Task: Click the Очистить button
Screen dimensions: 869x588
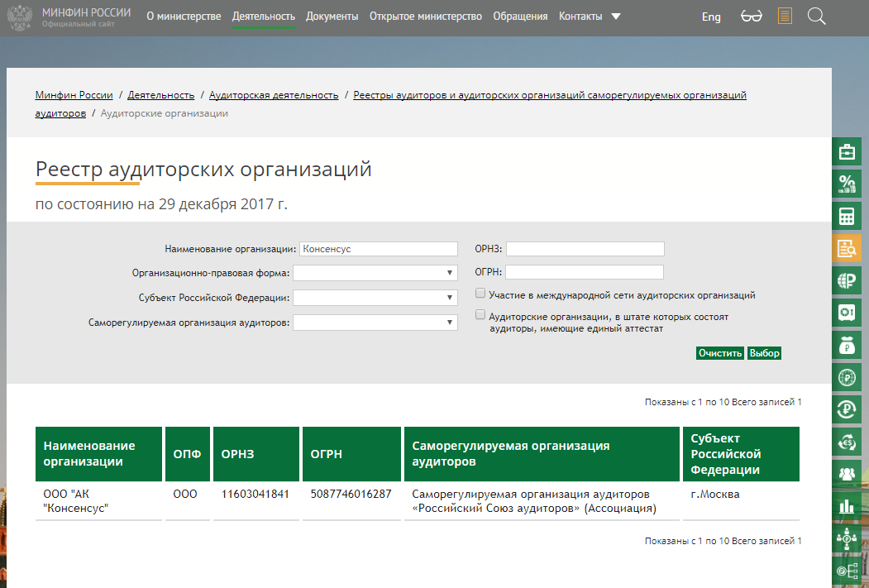Action: [720, 353]
